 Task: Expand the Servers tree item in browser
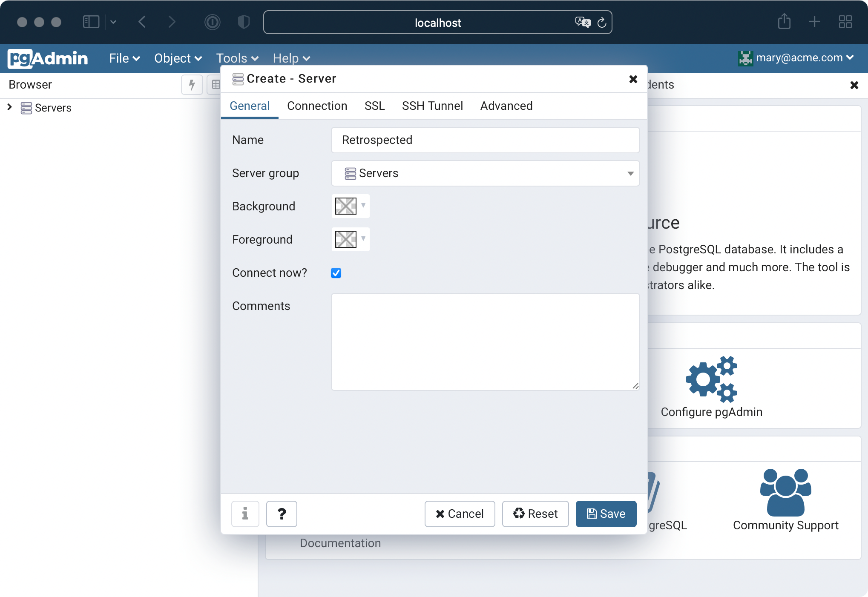pos(9,108)
